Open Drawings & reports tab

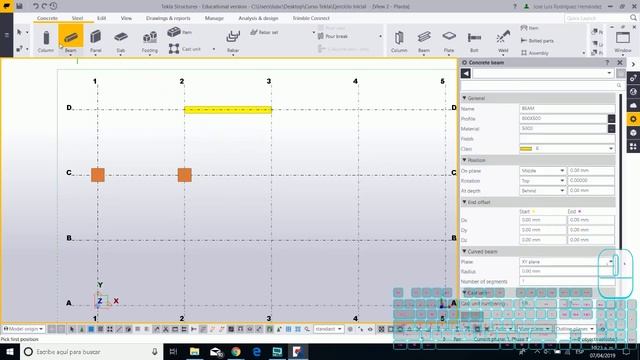coord(168,18)
